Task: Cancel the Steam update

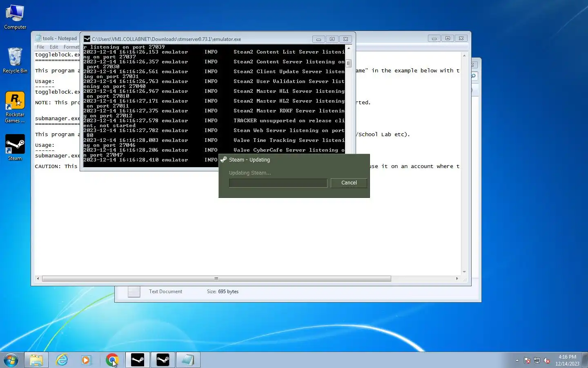Action: click(349, 183)
